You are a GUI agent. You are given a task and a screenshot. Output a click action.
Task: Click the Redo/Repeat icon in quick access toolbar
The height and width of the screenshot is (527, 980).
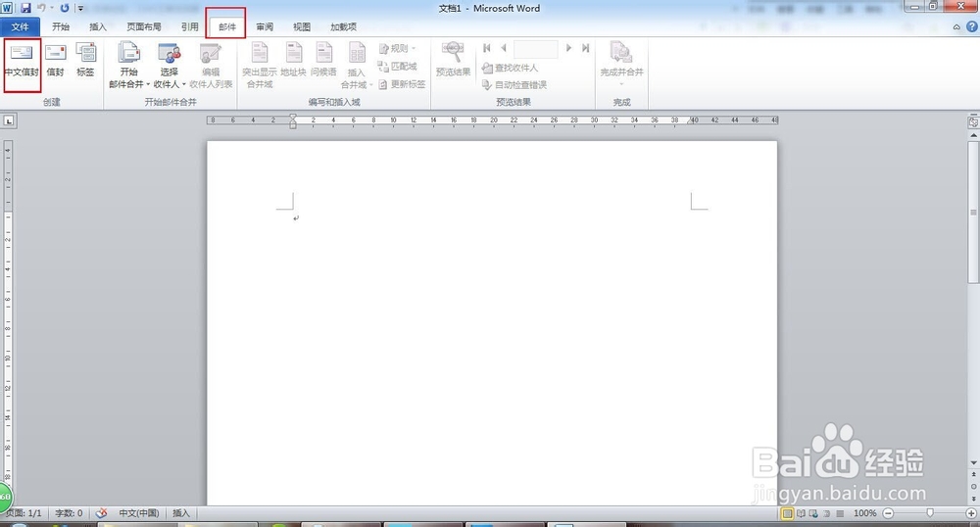pyautogui.click(x=65, y=8)
